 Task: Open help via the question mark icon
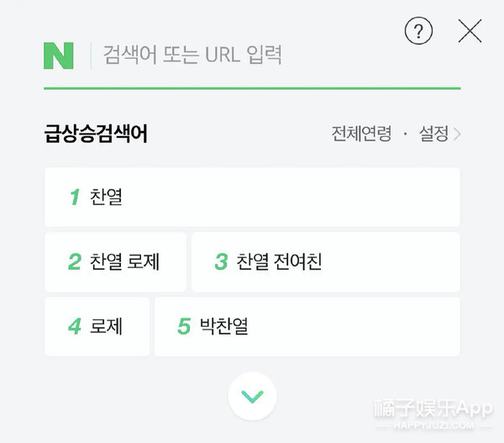click(x=418, y=32)
